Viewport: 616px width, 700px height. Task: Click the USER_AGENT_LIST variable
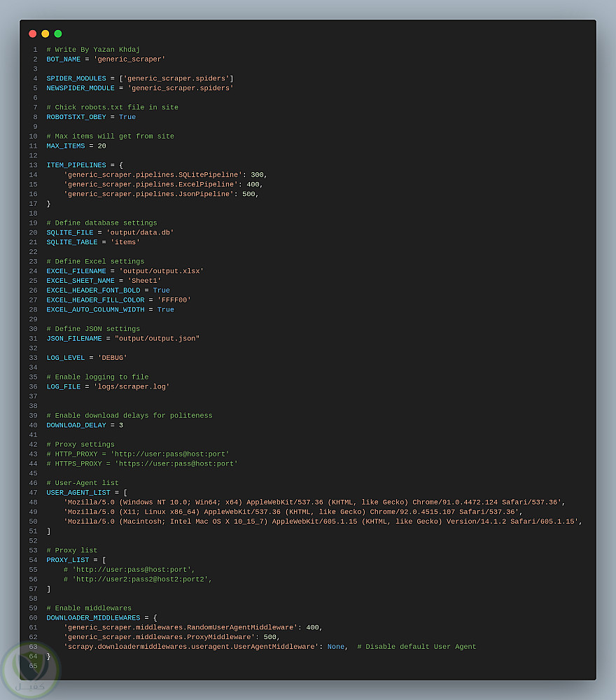[x=78, y=493]
